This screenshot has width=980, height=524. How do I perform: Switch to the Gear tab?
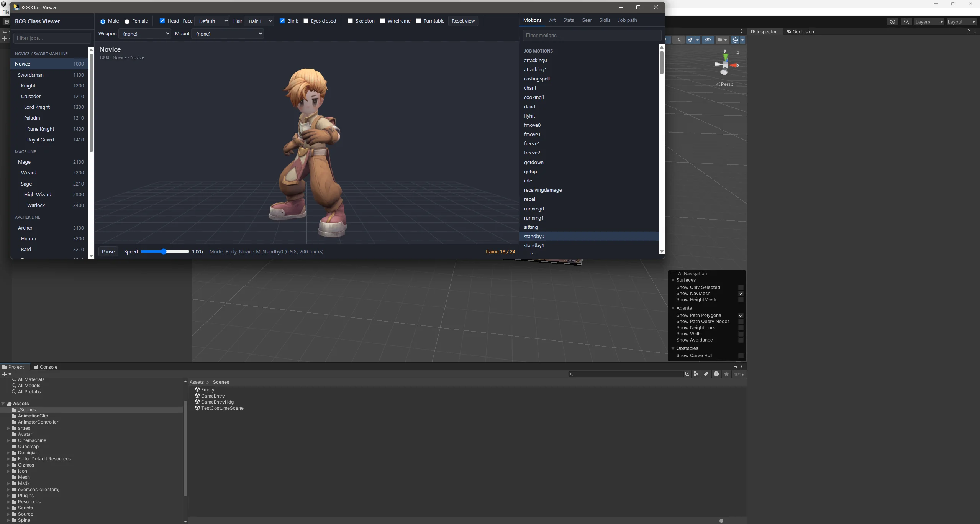point(587,20)
